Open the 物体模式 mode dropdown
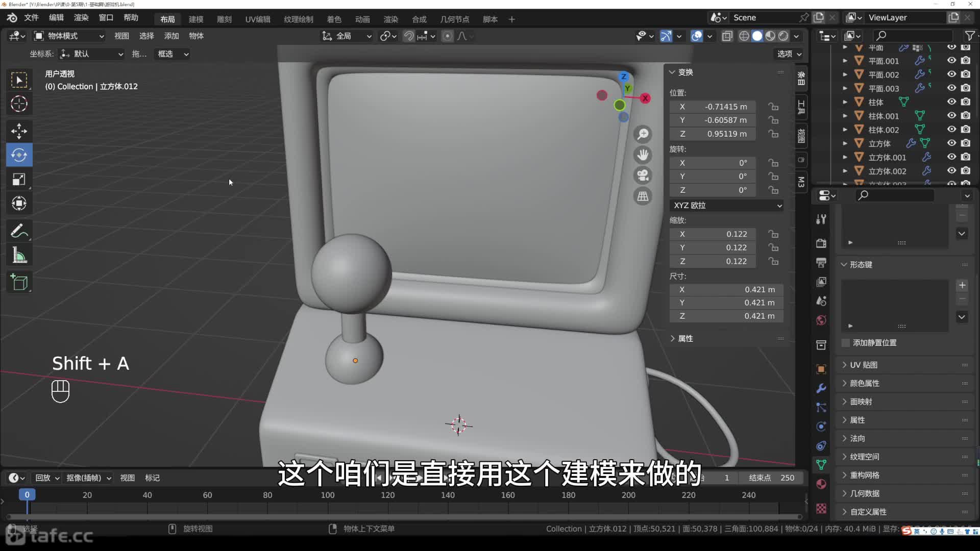This screenshot has width=980, height=551. pyautogui.click(x=69, y=36)
